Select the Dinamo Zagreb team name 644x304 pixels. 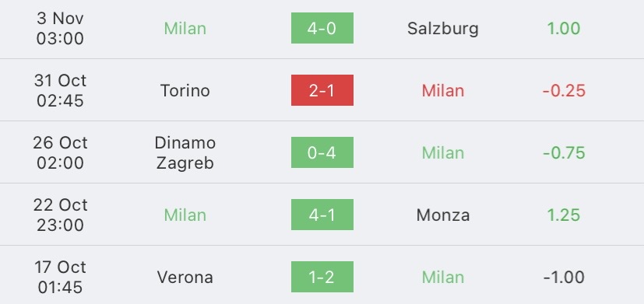coord(185,153)
